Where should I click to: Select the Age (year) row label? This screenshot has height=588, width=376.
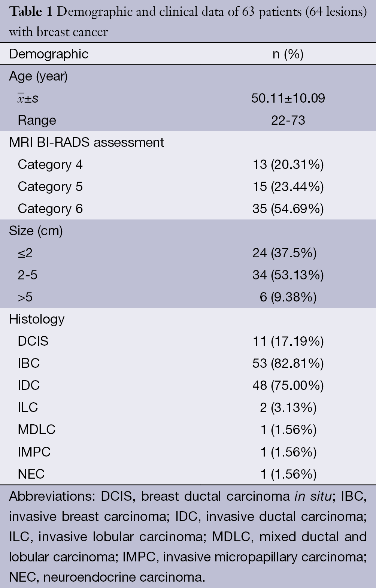coord(38,76)
